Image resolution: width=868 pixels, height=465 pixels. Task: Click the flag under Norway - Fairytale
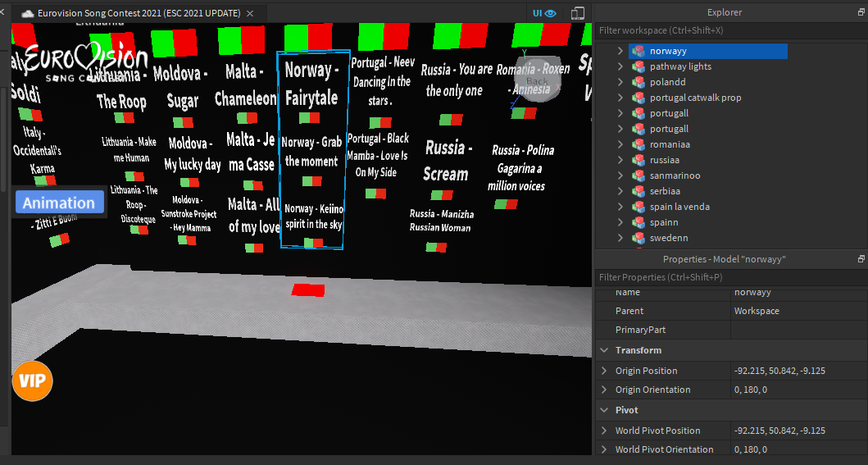pyautogui.click(x=310, y=118)
